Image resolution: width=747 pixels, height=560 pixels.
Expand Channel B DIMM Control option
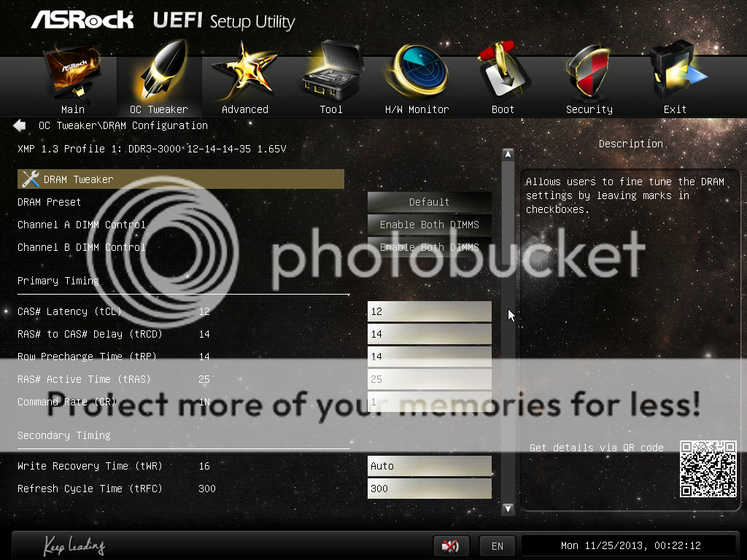(429, 247)
